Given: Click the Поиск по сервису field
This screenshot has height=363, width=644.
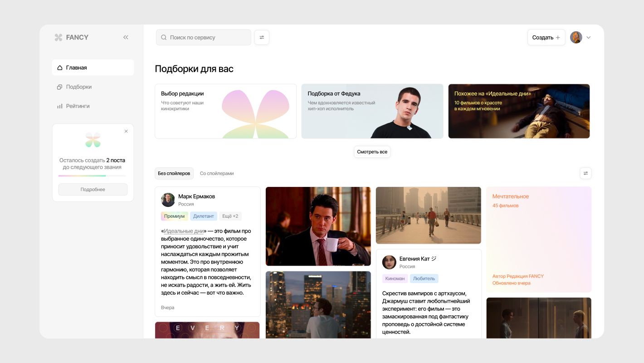Looking at the screenshot, I should click(204, 38).
